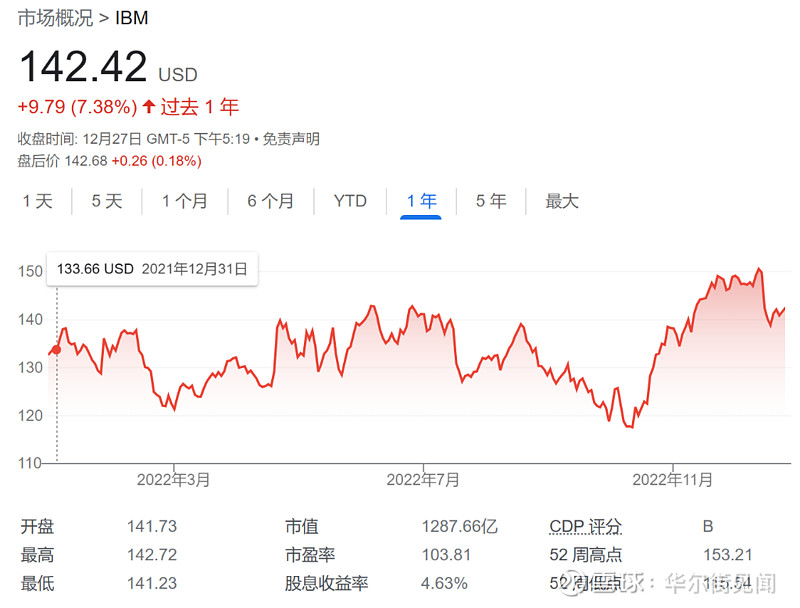Viewport: 800px width, 608px height.
Task: Click the 52 周高点 label
Action: click(586, 554)
